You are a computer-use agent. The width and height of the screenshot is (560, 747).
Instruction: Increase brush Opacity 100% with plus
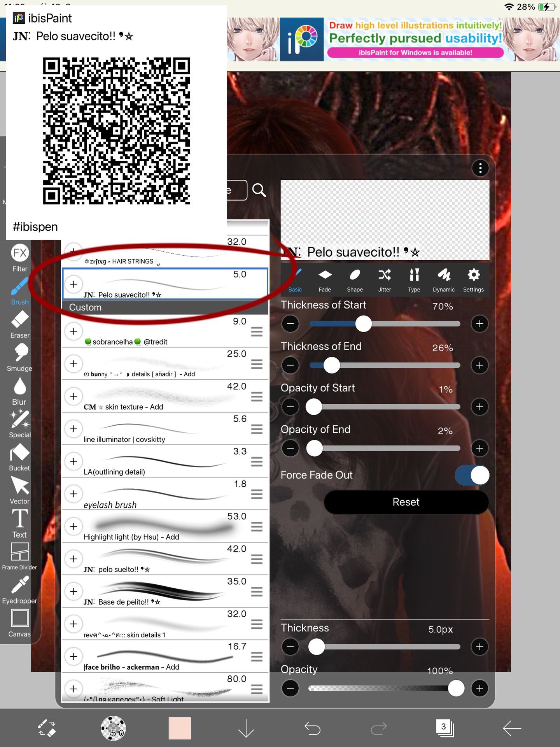click(x=480, y=688)
